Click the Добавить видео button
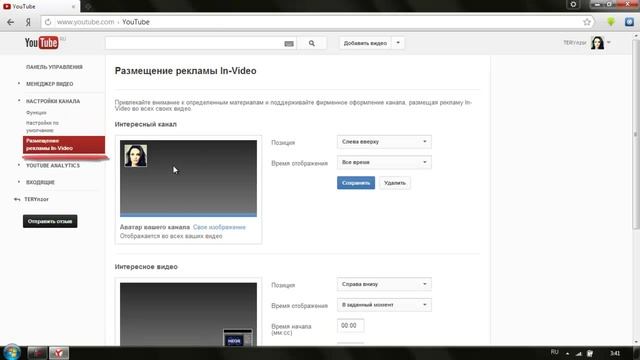 [x=365, y=43]
